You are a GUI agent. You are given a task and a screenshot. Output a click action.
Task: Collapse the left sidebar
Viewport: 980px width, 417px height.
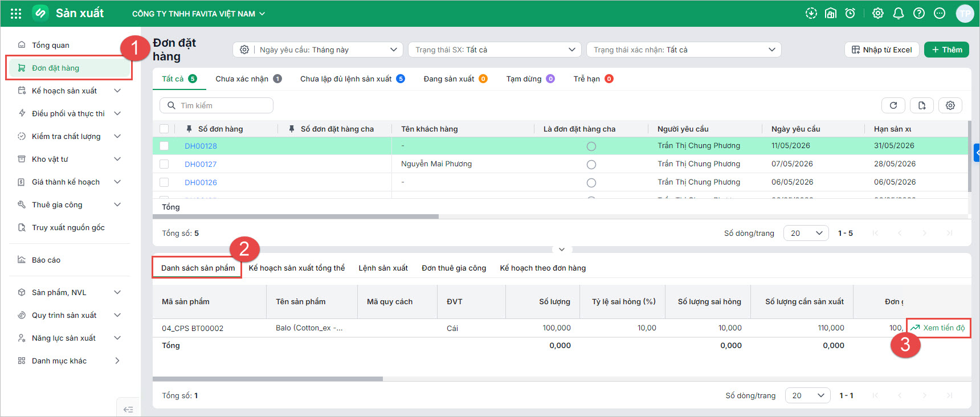tap(128, 409)
